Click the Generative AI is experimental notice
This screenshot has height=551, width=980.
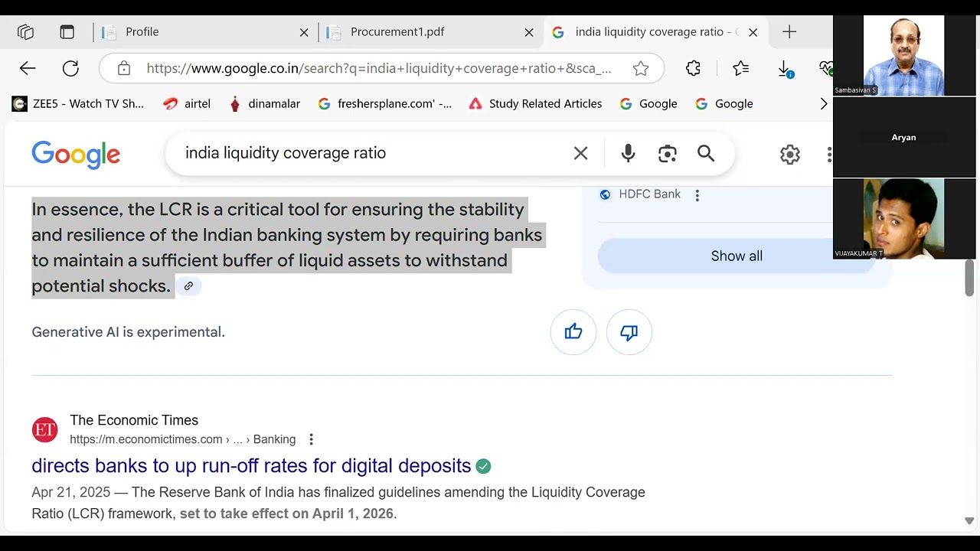[129, 332]
